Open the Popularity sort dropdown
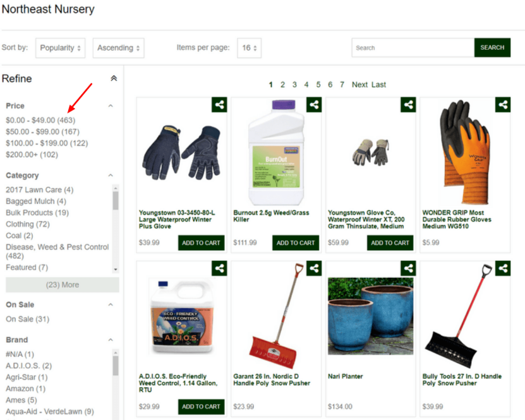This screenshot has width=525, height=420. 60,48
